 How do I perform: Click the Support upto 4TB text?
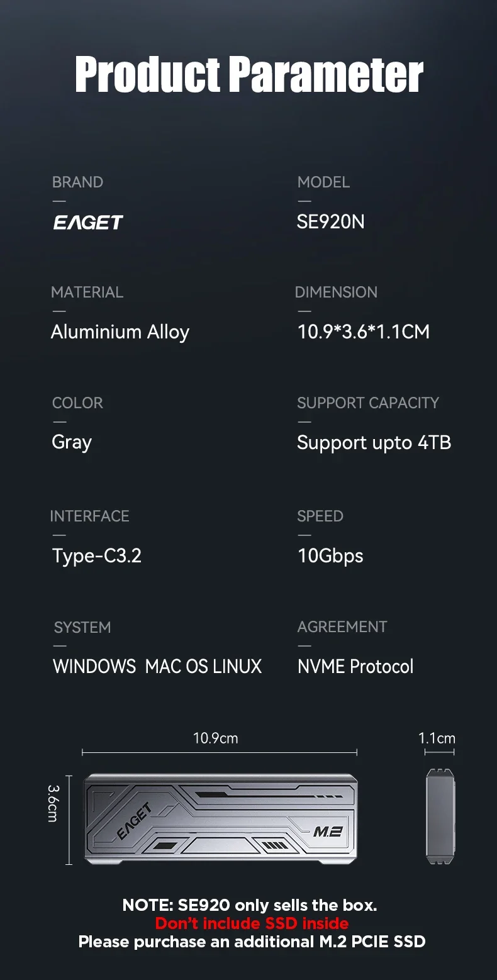[374, 443]
